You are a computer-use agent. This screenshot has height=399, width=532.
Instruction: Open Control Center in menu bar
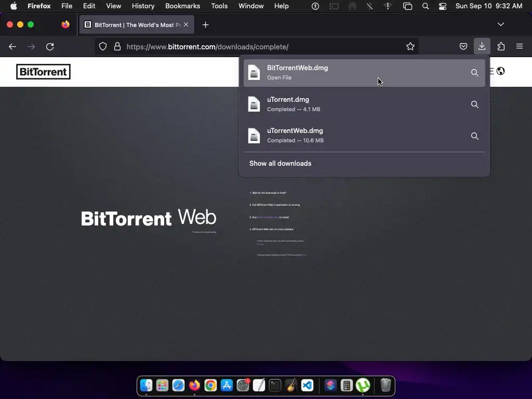click(443, 6)
